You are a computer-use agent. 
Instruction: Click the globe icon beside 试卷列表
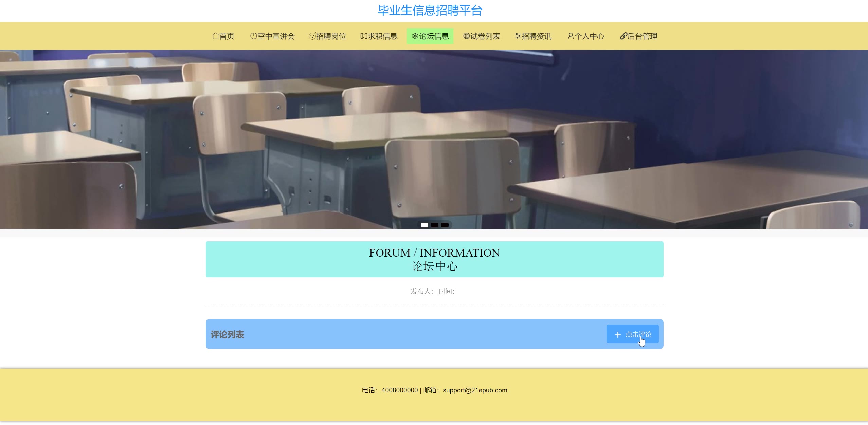(x=467, y=36)
